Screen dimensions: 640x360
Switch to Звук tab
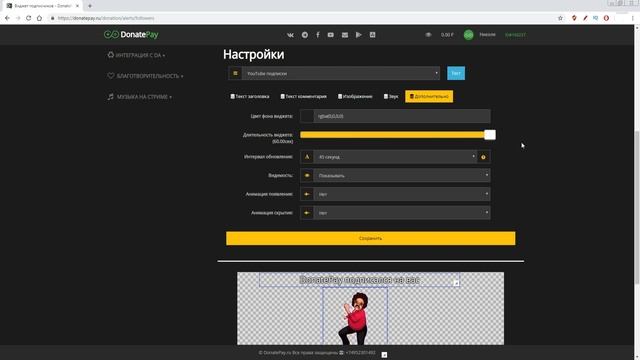pyautogui.click(x=391, y=97)
